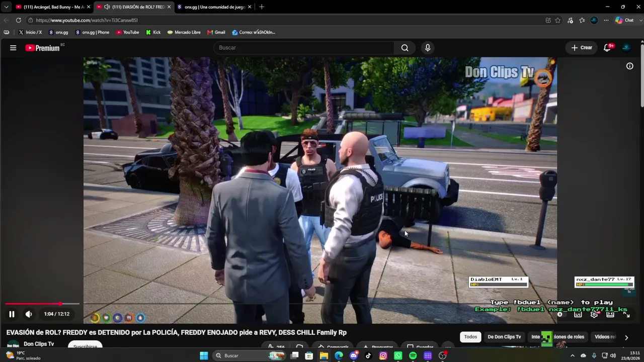
Task: Submit search with the magnifier button
Action: 405,48
